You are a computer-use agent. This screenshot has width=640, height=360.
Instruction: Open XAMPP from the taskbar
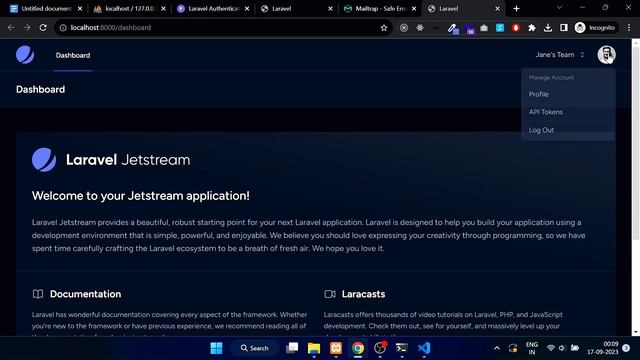point(336,348)
